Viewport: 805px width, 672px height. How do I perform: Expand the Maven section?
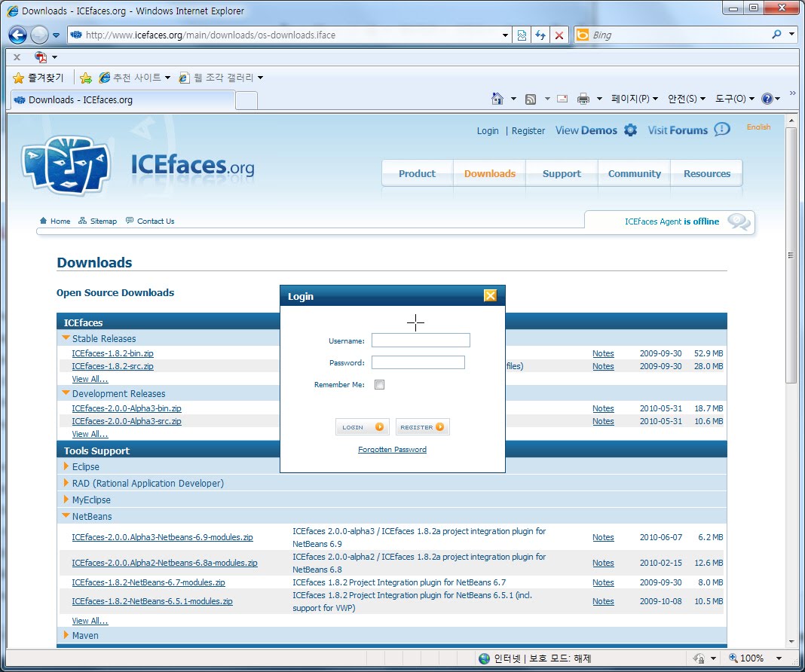pos(66,634)
